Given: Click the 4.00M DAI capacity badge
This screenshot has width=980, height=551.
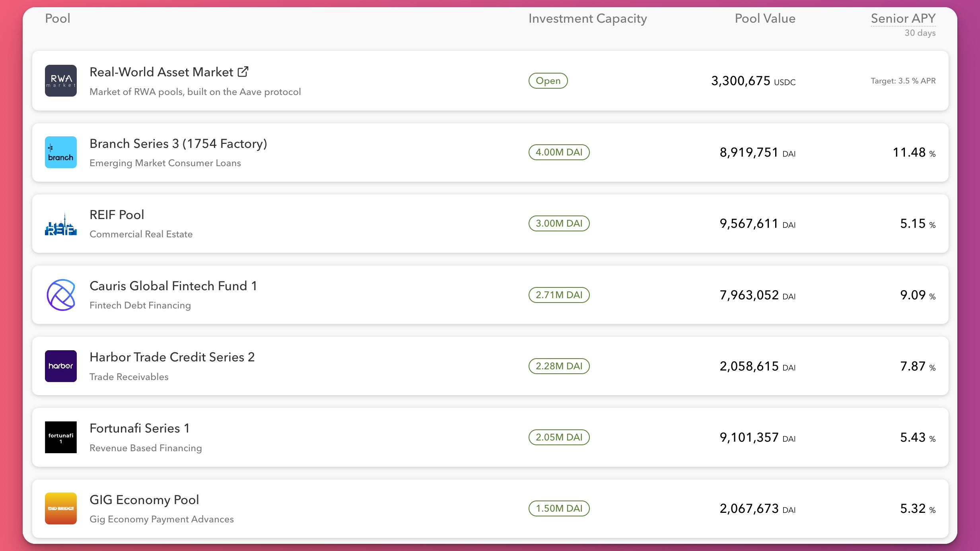Looking at the screenshot, I should [x=559, y=152].
